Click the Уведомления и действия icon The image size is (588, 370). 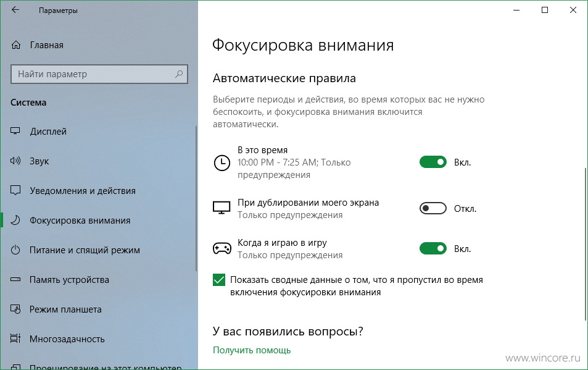[x=15, y=190]
